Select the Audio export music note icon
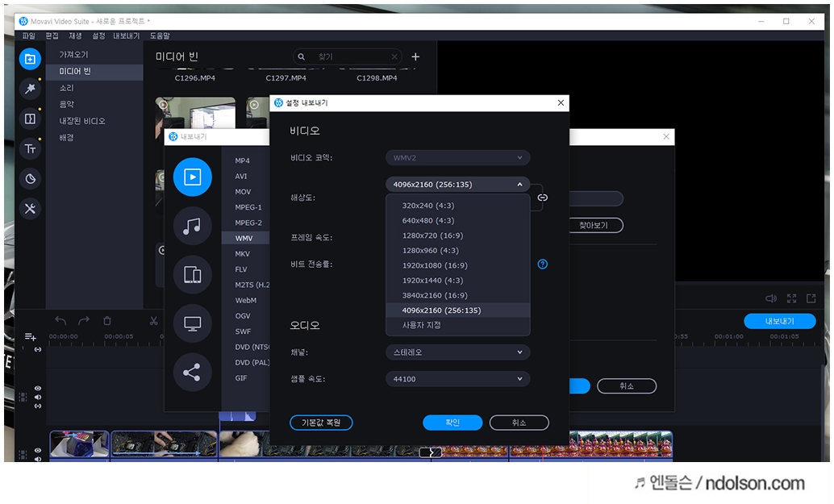This screenshot has height=504, width=834. point(193,226)
